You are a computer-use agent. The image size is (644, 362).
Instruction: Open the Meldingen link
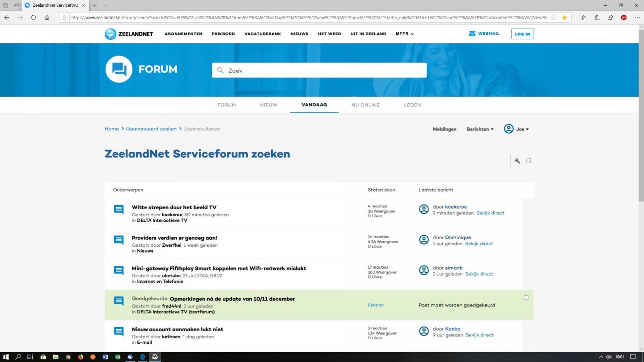[x=445, y=129]
